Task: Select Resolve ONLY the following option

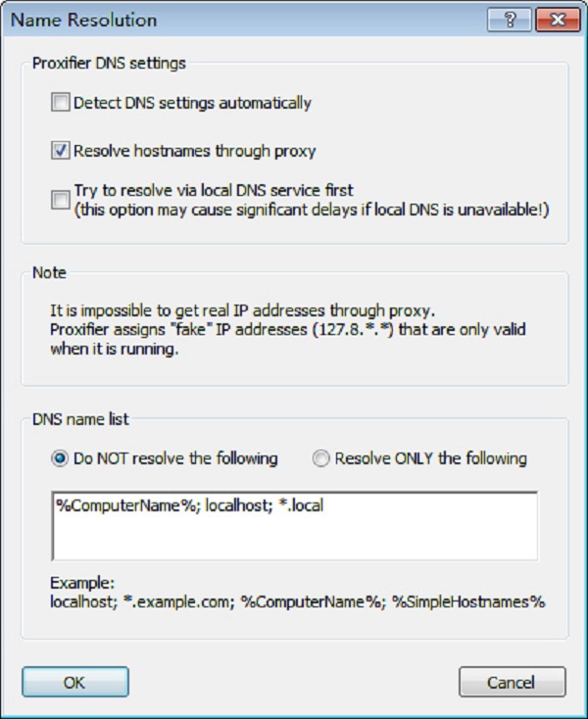Action: pos(320,458)
